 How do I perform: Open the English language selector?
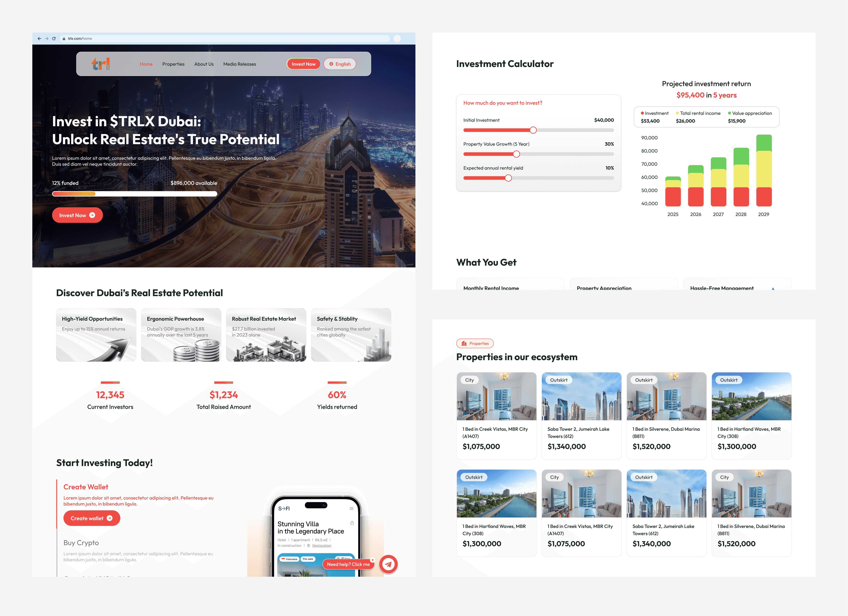coord(340,64)
